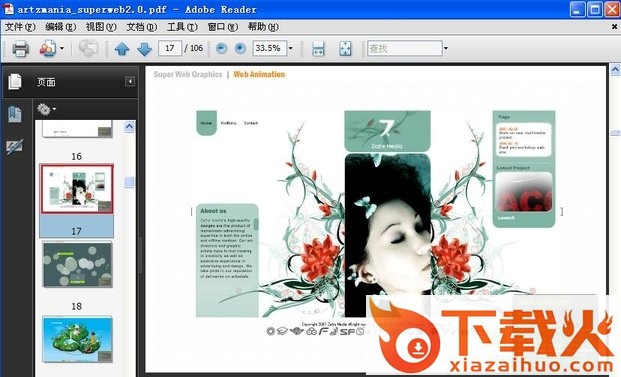This screenshot has height=377, width=621.
Task: Click thumbnail panel scroll up arrow
Action: tap(129, 127)
